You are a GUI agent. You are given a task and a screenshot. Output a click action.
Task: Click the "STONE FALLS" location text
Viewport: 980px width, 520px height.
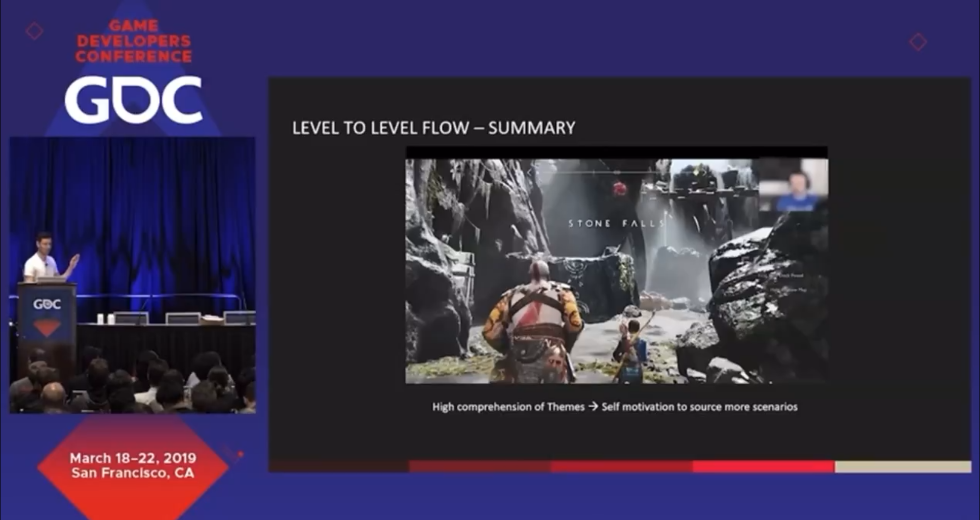[x=617, y=223]
